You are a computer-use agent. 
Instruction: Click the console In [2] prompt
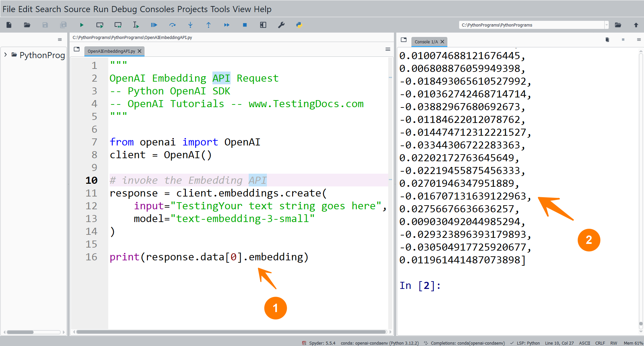420,286
